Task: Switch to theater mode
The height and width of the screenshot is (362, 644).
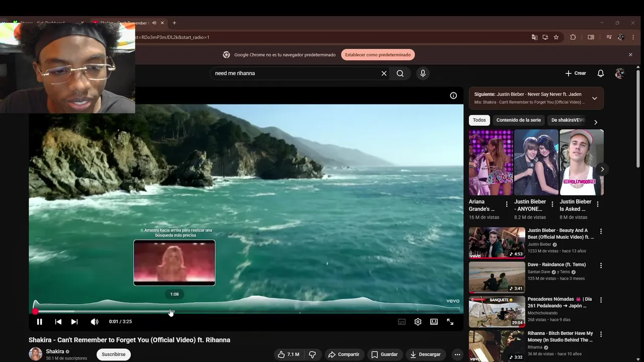Action: point(434,322)
